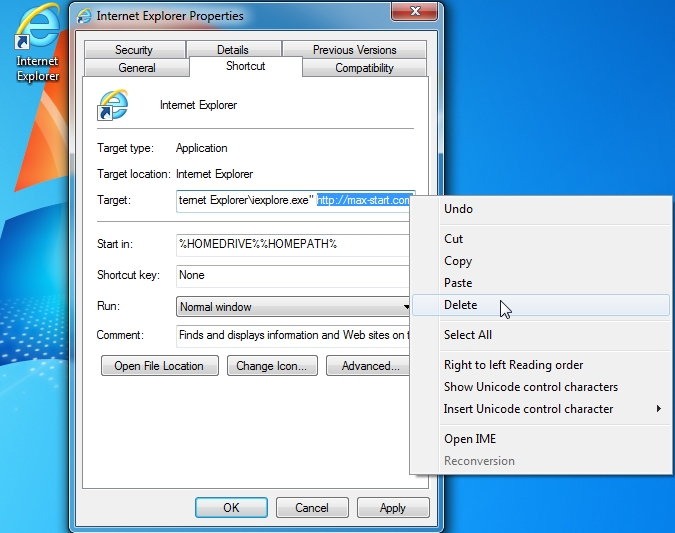The height and width of the screenshot is (533, 675).
Task: Click the Apply button
Action: coord(393,508)
